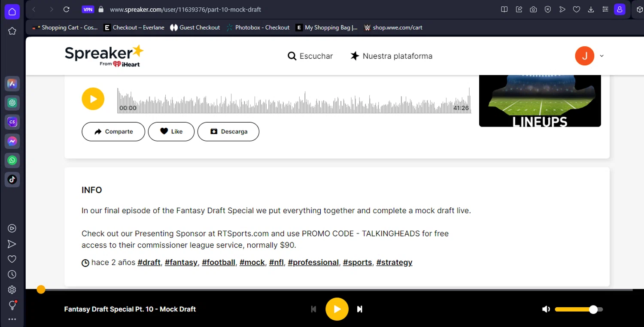Mute audio with the speaker icon

point(546,309)
